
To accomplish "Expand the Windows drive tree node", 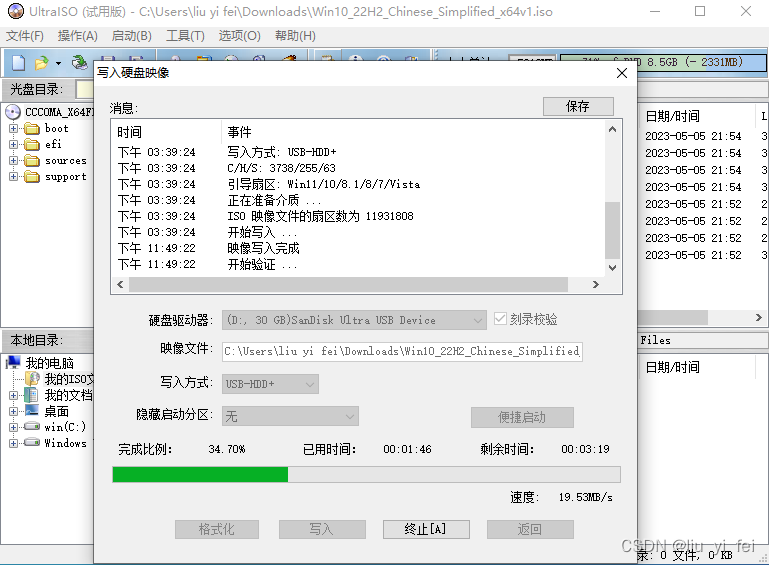I will [x=13, y=443].
